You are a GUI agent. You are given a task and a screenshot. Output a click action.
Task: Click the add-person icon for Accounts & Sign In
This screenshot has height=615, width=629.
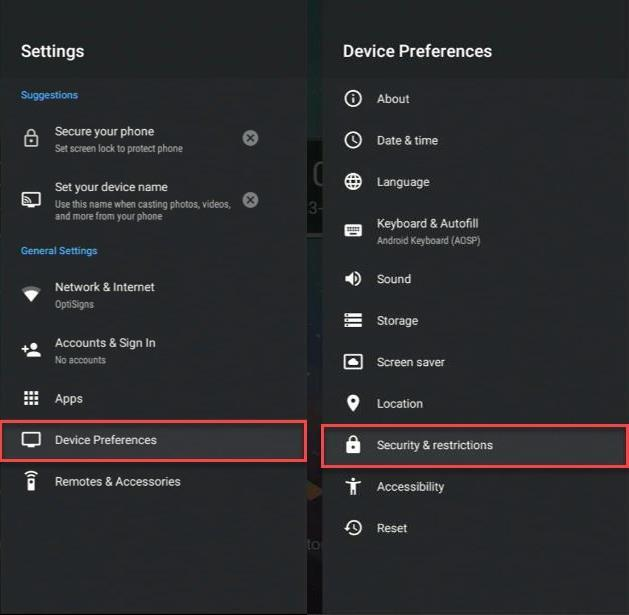pos(31,350)
